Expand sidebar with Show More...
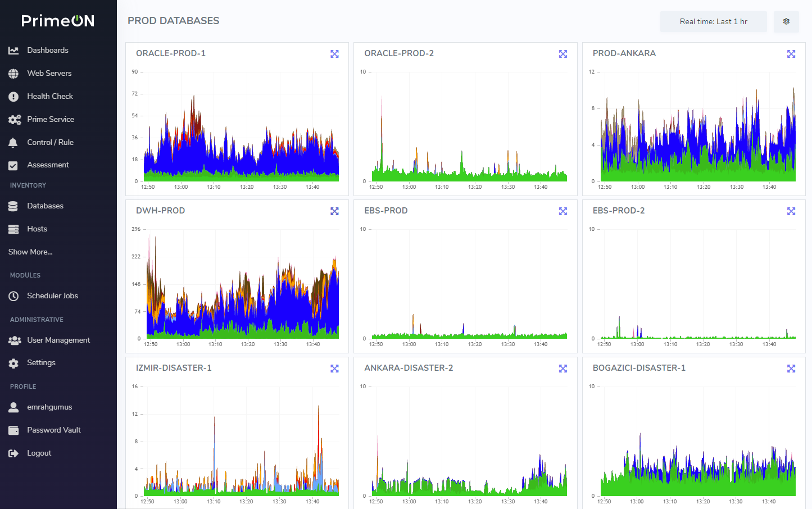812x509 pixels. coord(30,252)
